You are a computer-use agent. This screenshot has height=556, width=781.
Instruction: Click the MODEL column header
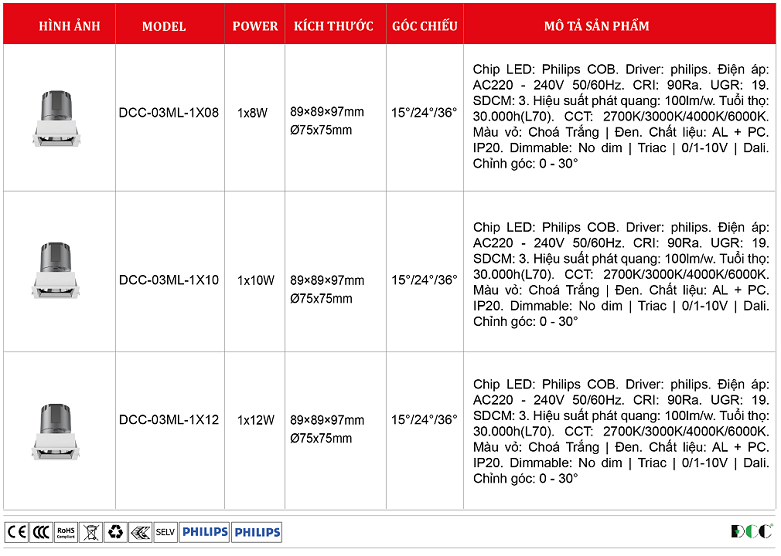point(164,26)
